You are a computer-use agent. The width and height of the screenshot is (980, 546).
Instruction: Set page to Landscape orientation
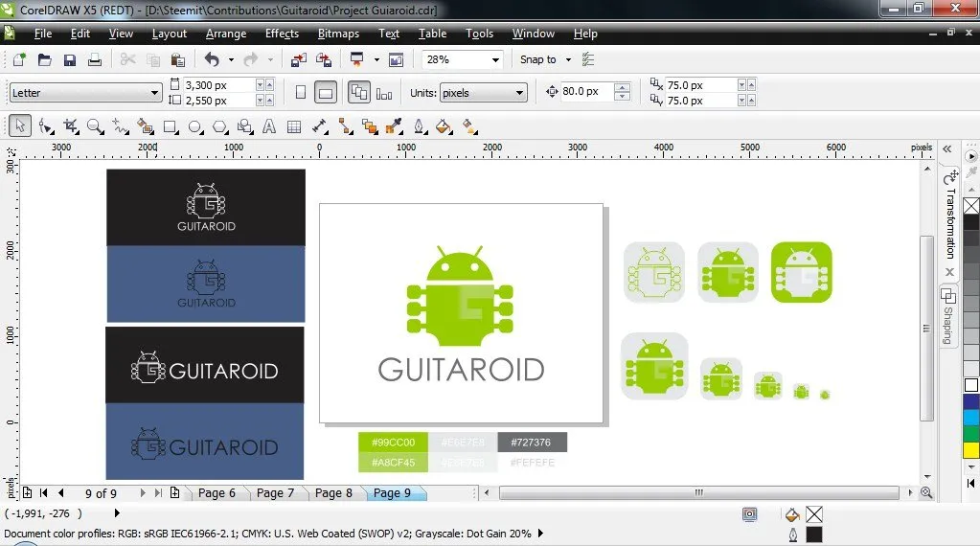click(x=325, y=93)
